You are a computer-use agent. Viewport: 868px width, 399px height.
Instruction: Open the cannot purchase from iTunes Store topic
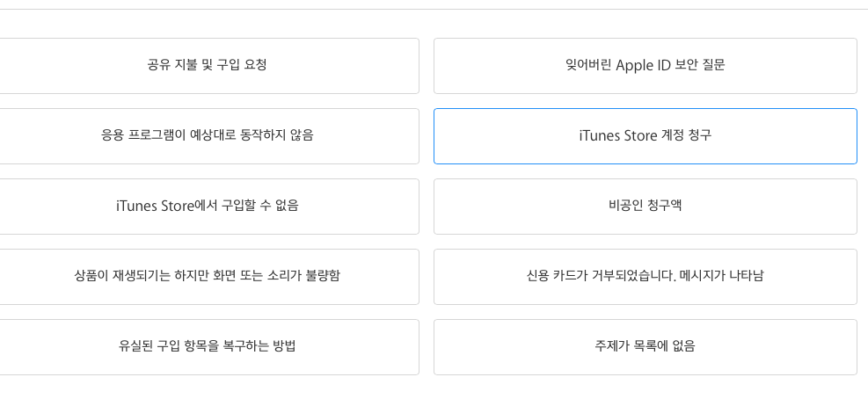[208, 206]
